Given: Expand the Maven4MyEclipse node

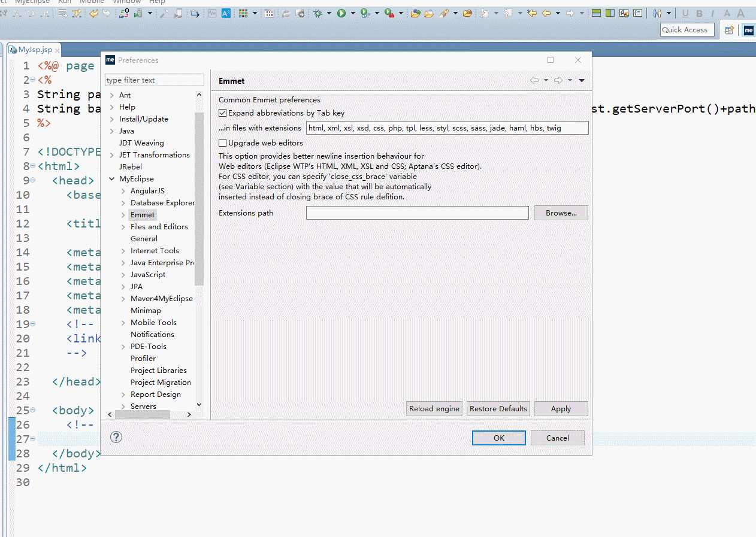Looking at the screenshot, I should [123, 299].
